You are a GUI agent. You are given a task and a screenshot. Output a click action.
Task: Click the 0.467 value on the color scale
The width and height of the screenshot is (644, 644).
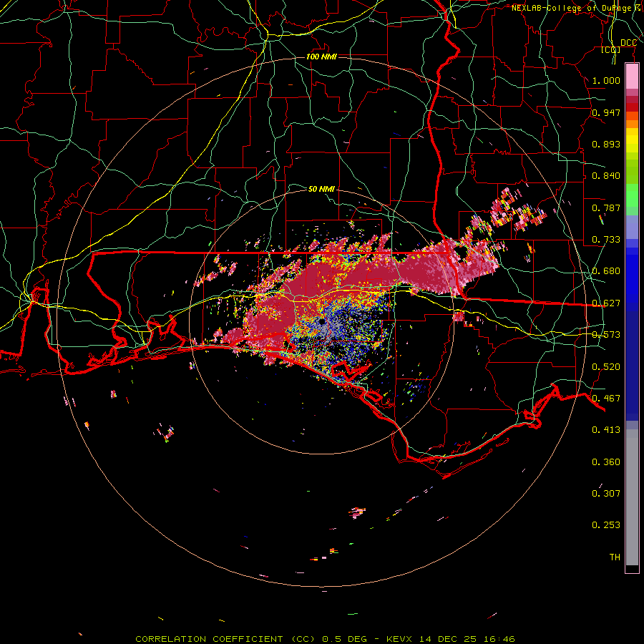tap(606, 399)
